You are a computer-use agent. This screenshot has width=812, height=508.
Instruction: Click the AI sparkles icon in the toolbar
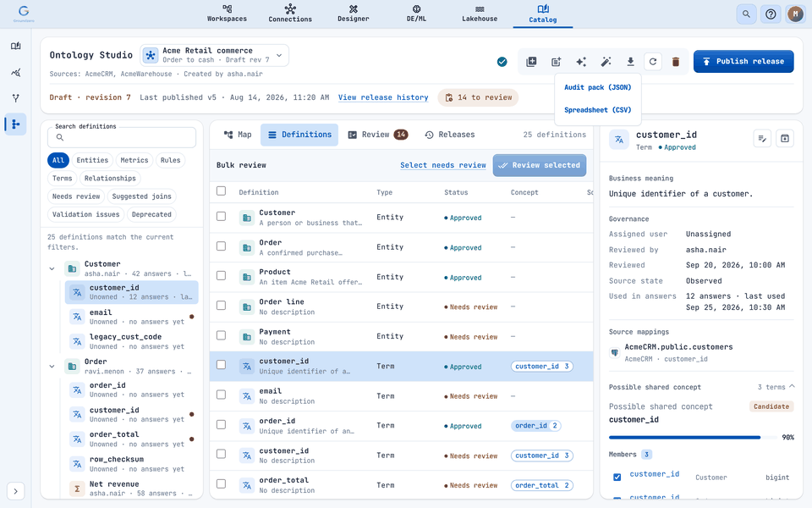coord(581,62)
